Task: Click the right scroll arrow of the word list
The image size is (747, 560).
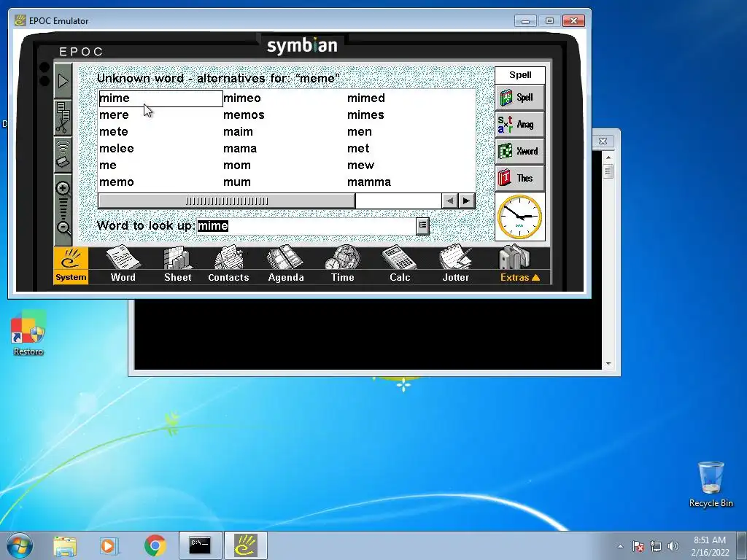Action: click(466, 201)
